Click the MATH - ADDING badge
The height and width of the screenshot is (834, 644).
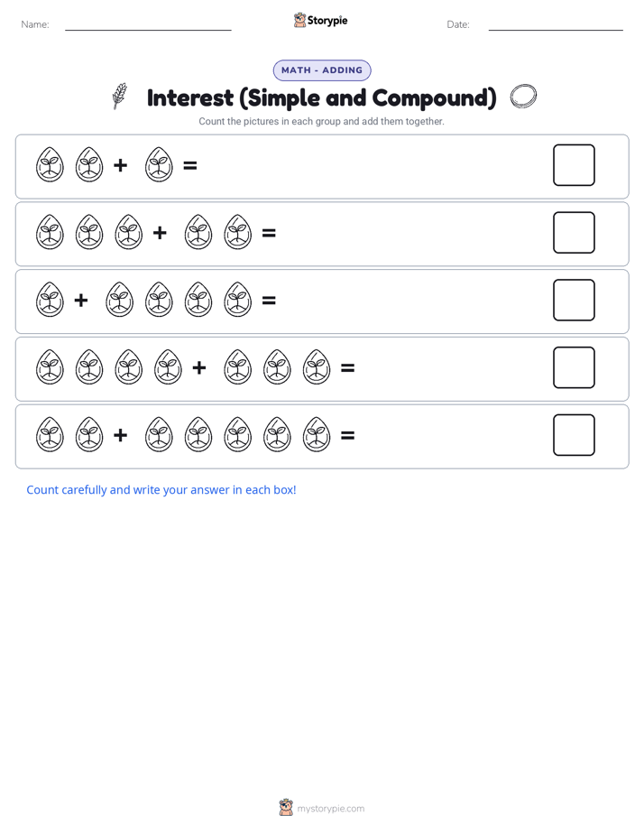coord(322,70)
